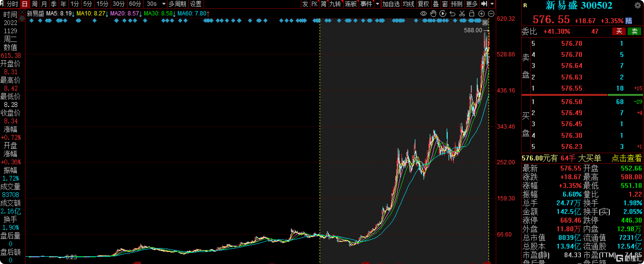Zoom out with the minus circle icon
This screenshot has width=644, height=264.
pos(491,14)
